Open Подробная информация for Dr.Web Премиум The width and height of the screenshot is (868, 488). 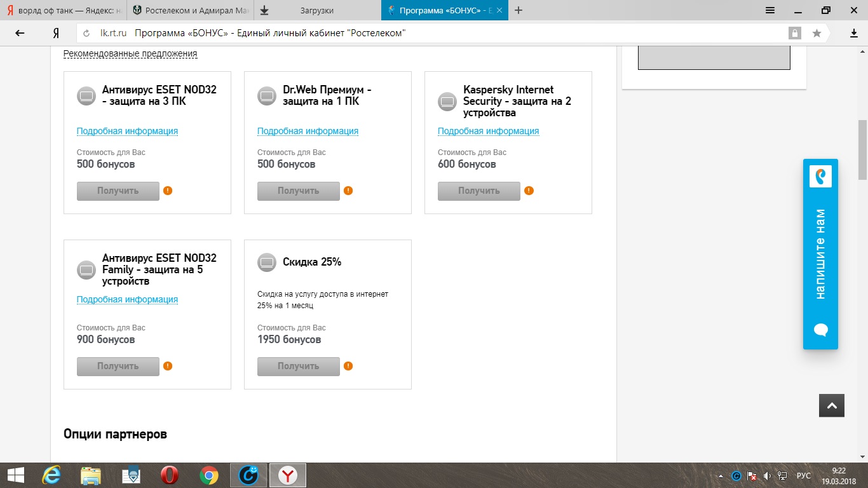(308, 131)
